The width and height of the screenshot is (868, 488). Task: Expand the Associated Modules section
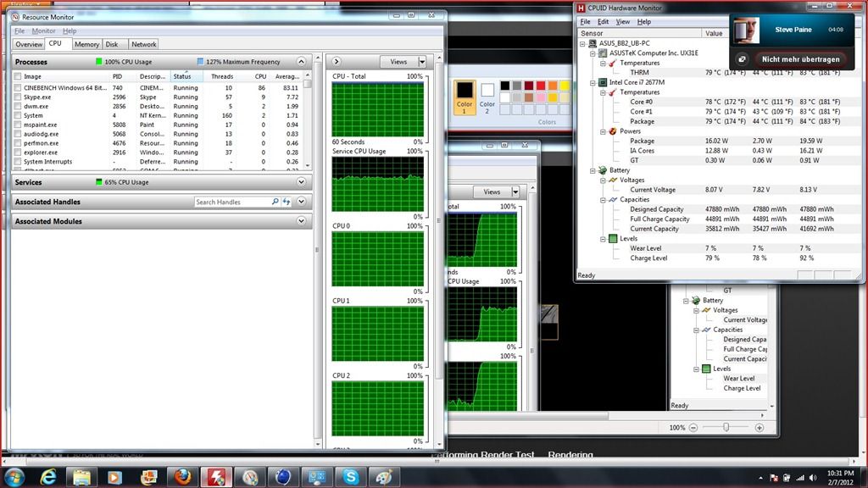pos(301,221)
